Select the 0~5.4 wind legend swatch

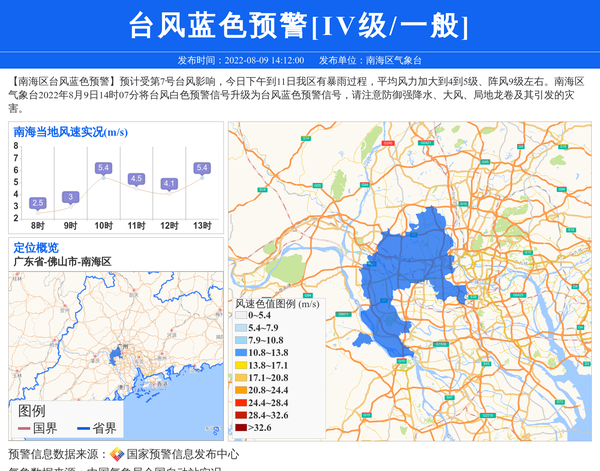click(240, 316)
